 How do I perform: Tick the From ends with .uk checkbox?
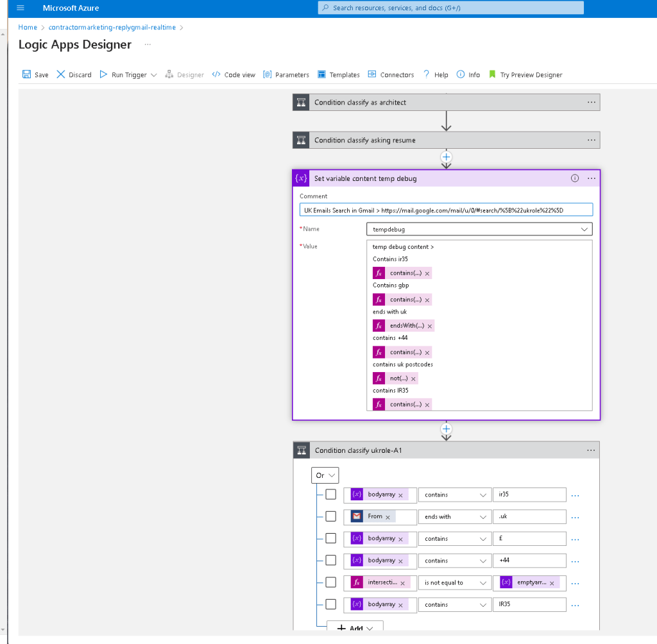pos(331,516)
